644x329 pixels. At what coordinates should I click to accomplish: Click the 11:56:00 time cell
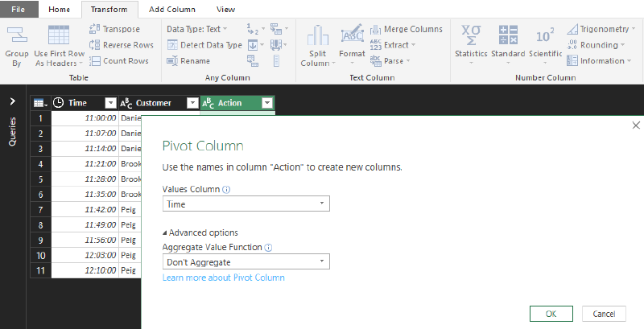pos(85,240)
